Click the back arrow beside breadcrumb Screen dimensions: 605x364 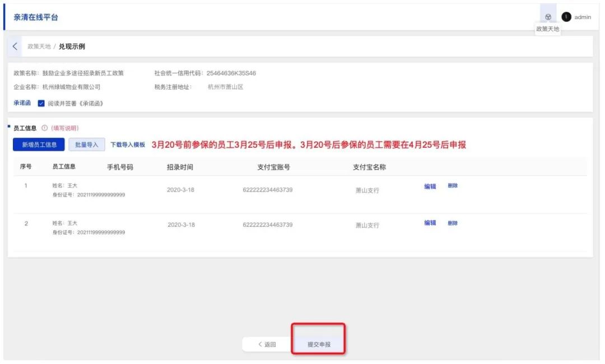[x=15, y=46]
